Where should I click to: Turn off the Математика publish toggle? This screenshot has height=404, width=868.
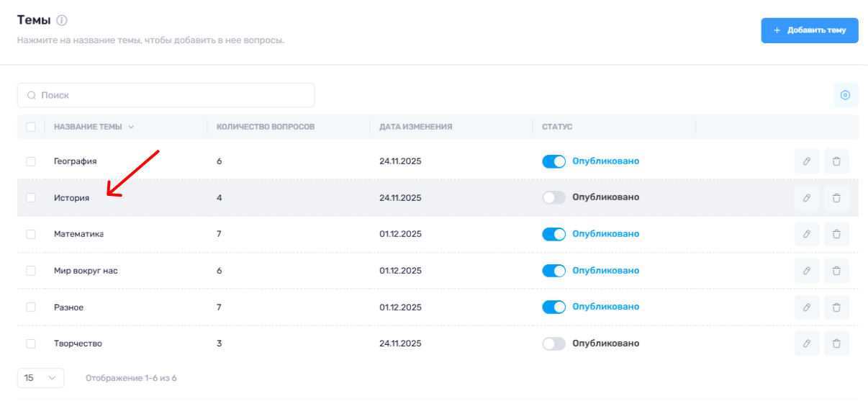pyautogui.click(x=554, y=234)
